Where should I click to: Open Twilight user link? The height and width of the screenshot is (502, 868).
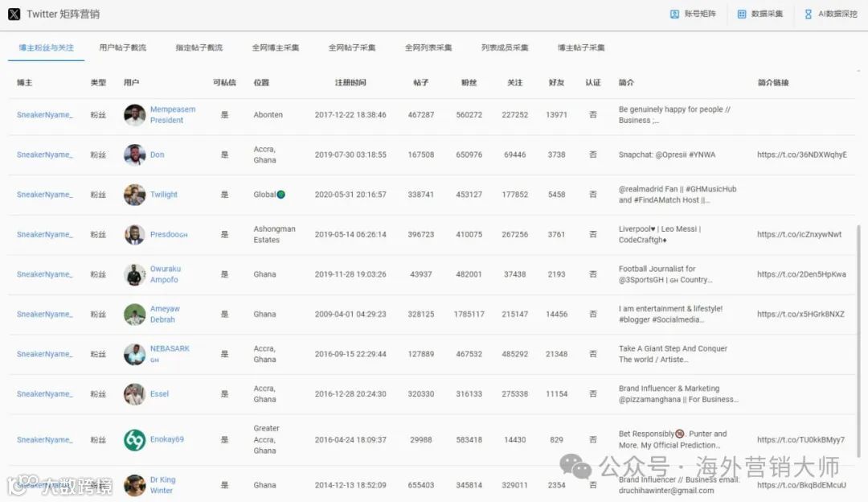(x=164, y=195)
